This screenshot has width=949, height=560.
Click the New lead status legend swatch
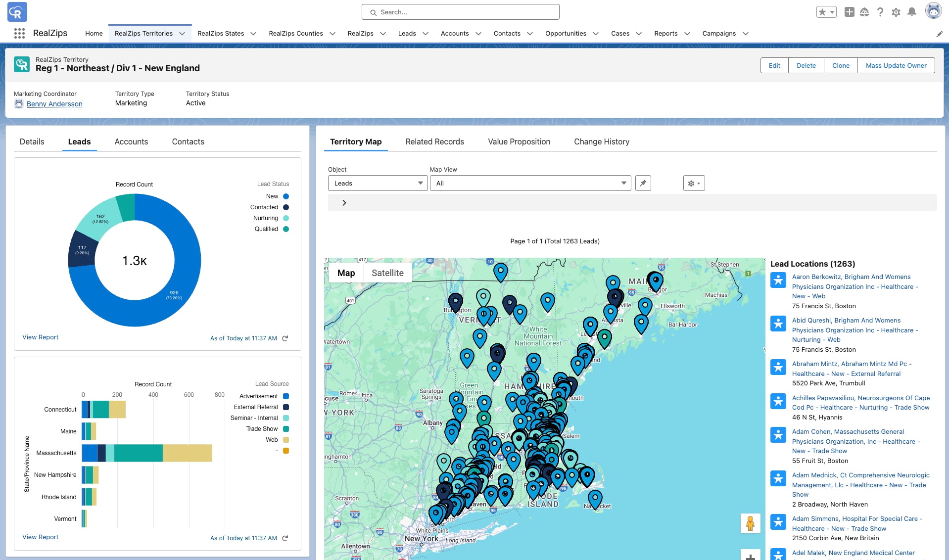point(286,196)
